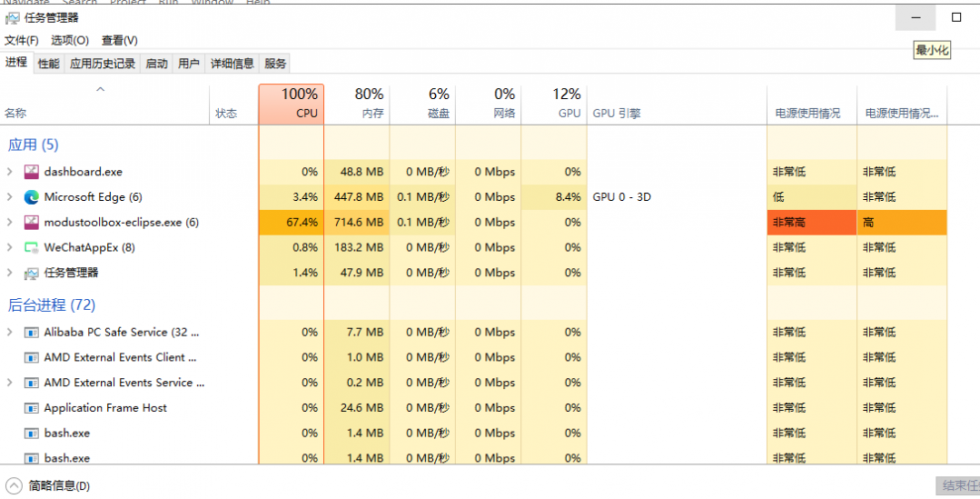Sort by the GPU 12% column header
980x499 pixels.
point(554,104)
